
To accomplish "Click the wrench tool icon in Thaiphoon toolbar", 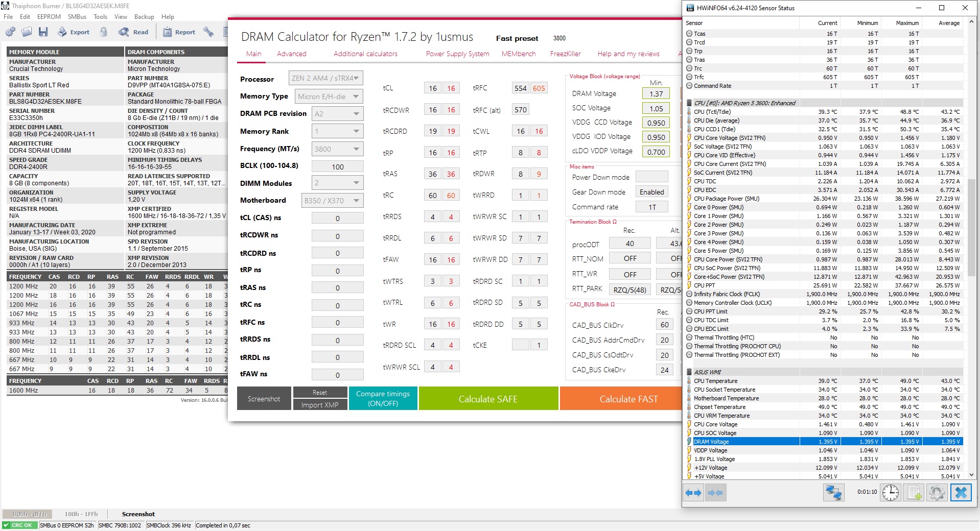I will [208, 32].
